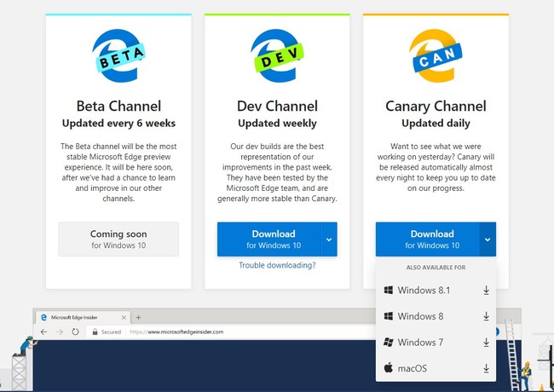Click the microsoftedgeinsider.com address field
The height and width of the screenshot is (392, 554).
pyautogui.click(x=232, y=331)
